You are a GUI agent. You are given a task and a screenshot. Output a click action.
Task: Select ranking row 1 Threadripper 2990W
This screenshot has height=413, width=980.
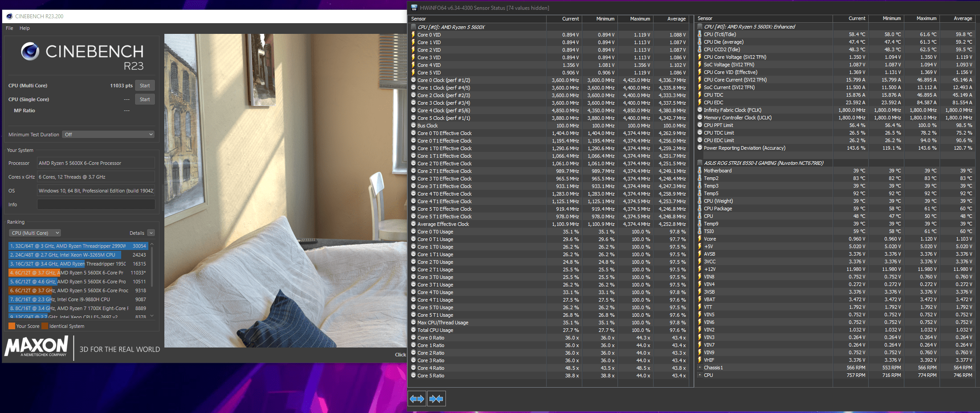tap(78, 246)
